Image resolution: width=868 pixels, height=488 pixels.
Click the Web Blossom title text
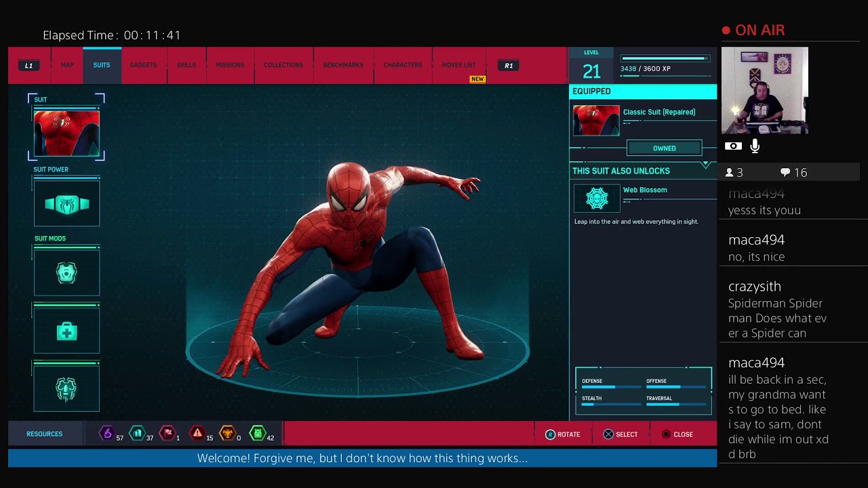coord(645,190)
